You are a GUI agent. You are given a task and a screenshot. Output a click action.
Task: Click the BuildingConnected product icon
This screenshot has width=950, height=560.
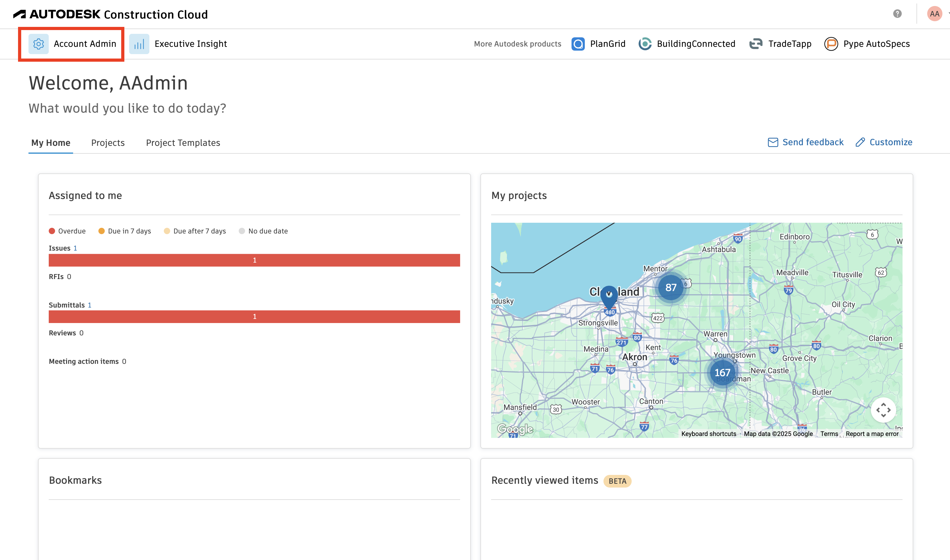click(x=645, y=44)
